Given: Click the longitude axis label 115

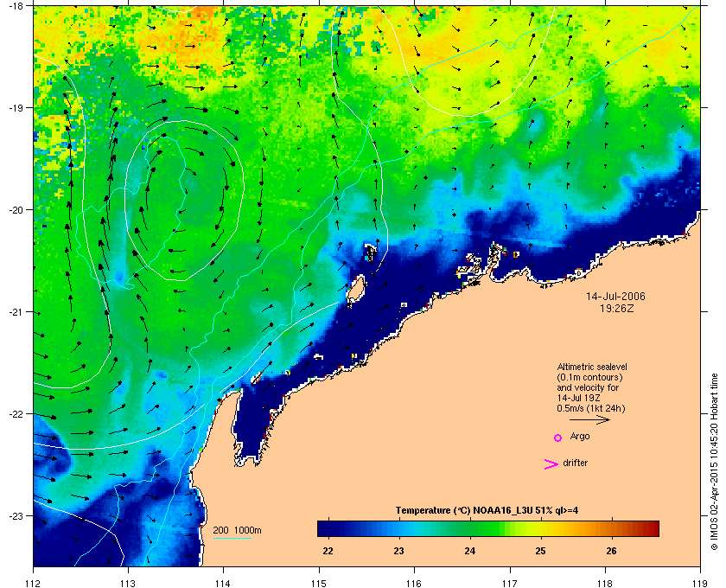Looking at the screenshot, I should click(319, 584).
